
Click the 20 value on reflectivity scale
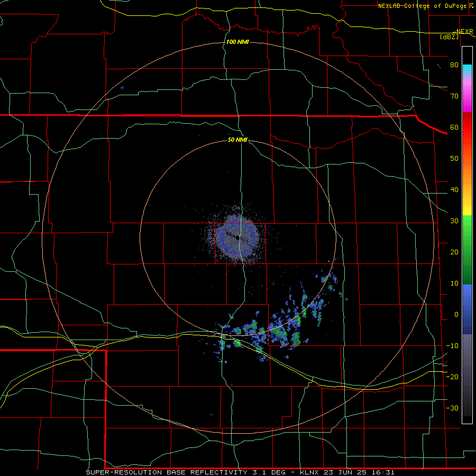pyautogui.click(x=454, y=252)
